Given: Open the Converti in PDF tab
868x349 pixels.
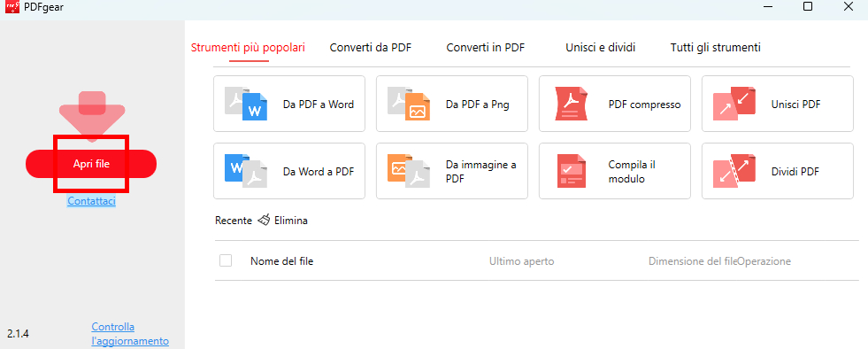Looking at the screenshot, I should point(486,48).
